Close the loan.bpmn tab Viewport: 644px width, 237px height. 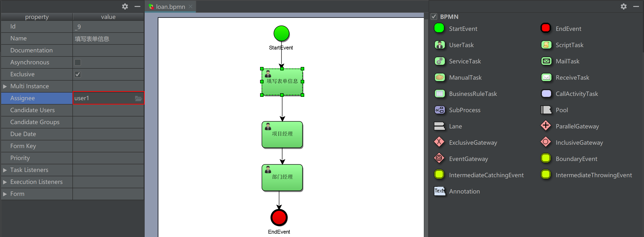(191, 7)
